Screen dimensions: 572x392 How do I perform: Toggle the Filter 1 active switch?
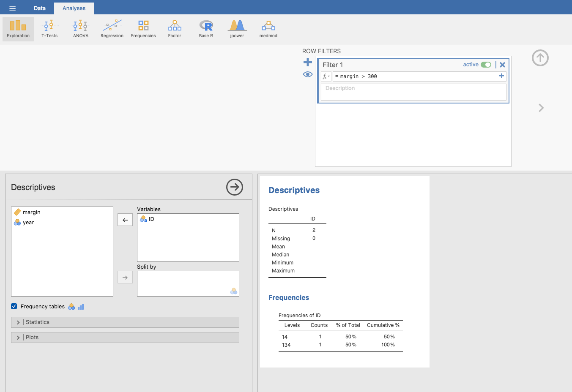486,65
